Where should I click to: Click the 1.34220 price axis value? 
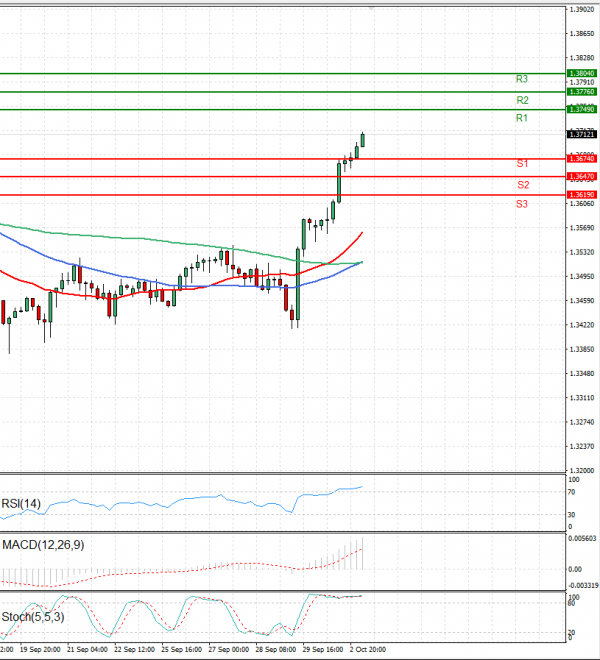(x=582, y=325)
